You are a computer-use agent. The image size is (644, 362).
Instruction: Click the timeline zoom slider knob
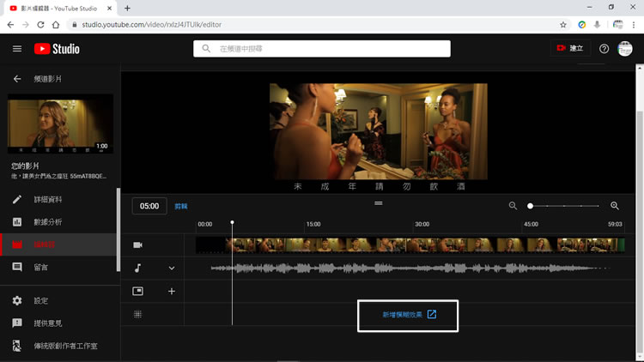(x=531, y=206)
